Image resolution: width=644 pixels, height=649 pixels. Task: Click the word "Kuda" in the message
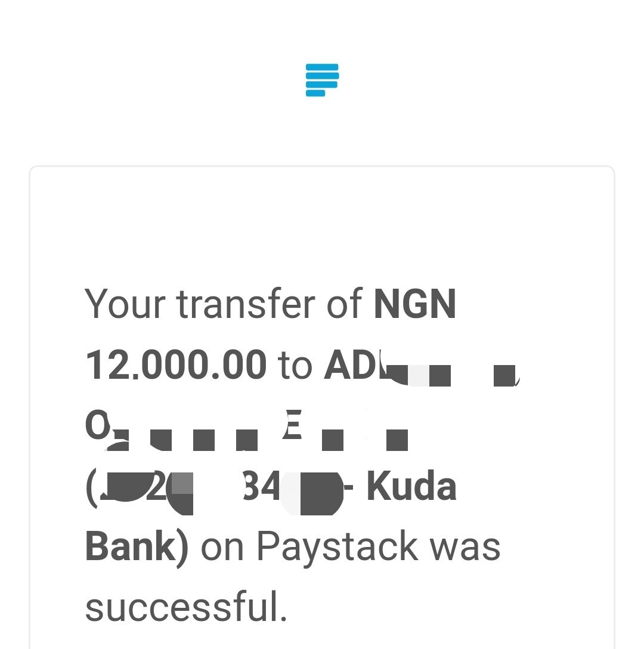[x=411, y=486]
